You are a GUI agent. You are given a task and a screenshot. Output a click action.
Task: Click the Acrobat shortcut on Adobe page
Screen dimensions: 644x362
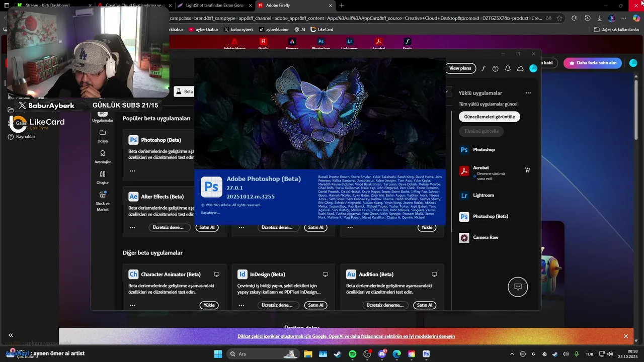tap(378, 43)
